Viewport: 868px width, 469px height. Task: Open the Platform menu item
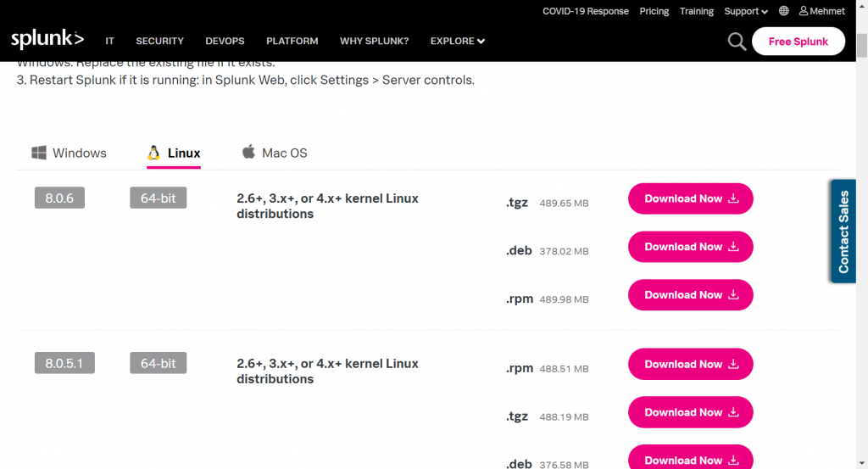tap(292, 41)
